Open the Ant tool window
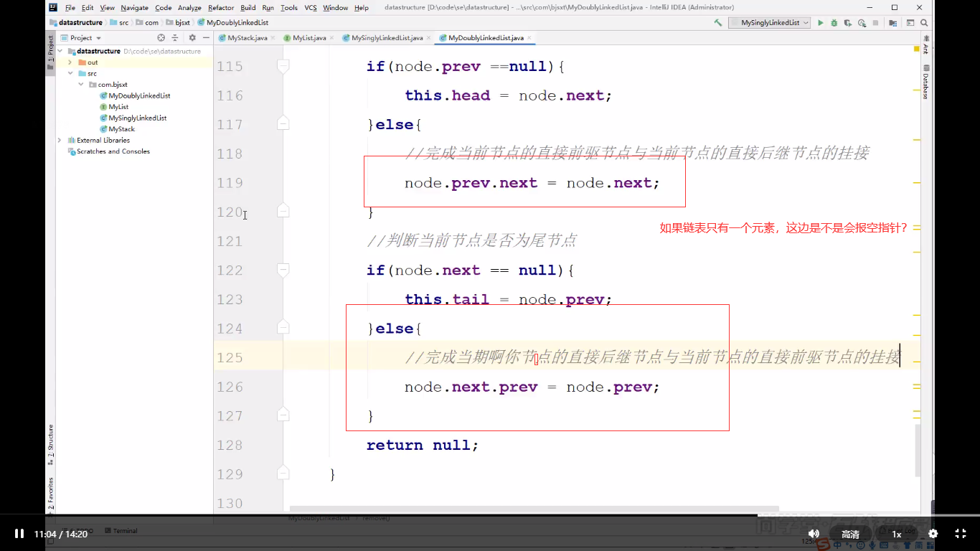 click(x=925, y=44)
